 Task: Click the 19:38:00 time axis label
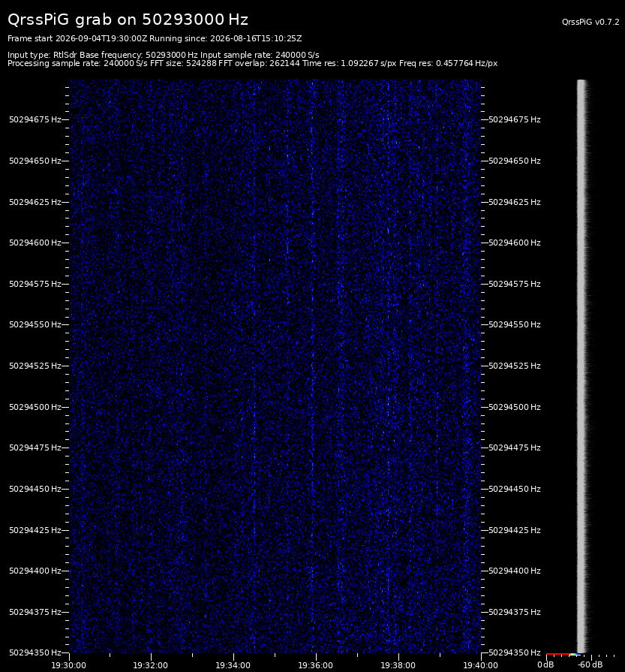(398, 665)
